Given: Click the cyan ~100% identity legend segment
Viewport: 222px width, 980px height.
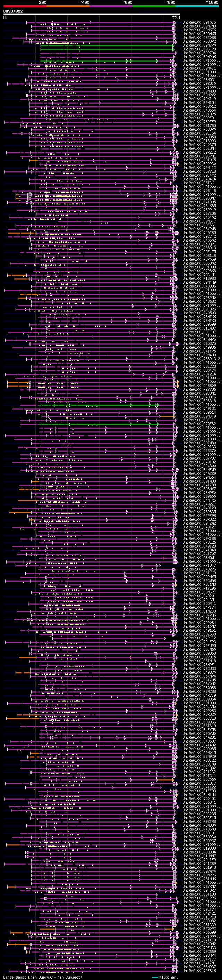Looking at the screenshot, I should coord(197,7).
